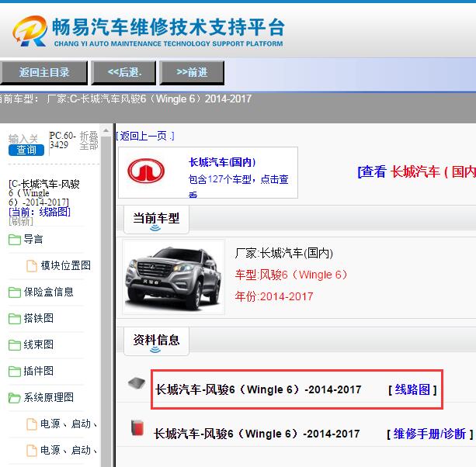Click the 模块位置图 document icon
476x467 pixels.
(32, 266)
